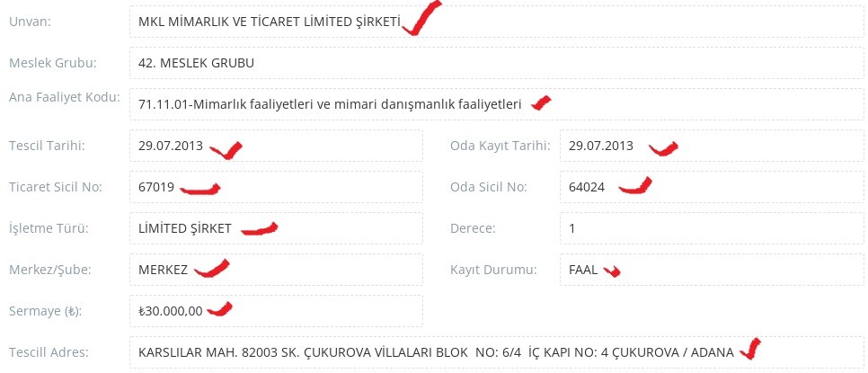The image size is (868, 373).
Task: Click red checkmark beside 64024
Action: (x=635, y=185)
